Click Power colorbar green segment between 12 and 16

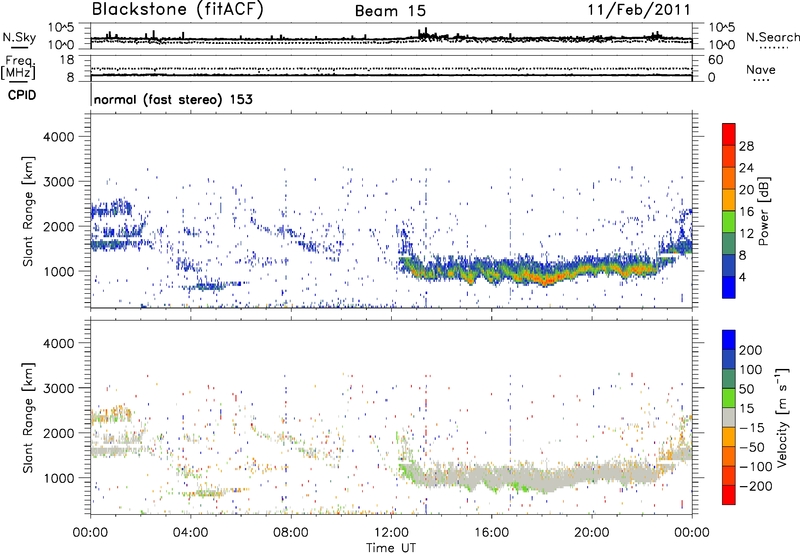tap(729, 222)
